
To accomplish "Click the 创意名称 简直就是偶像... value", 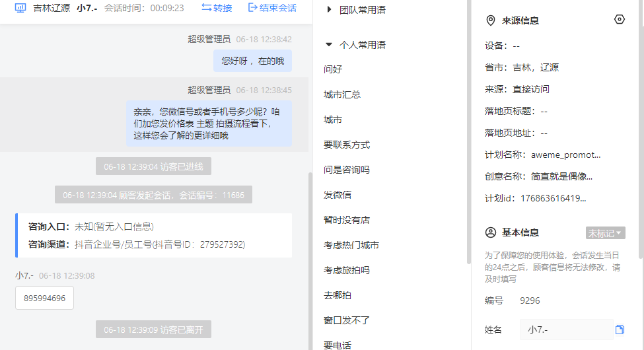I will tap(561, 176).
